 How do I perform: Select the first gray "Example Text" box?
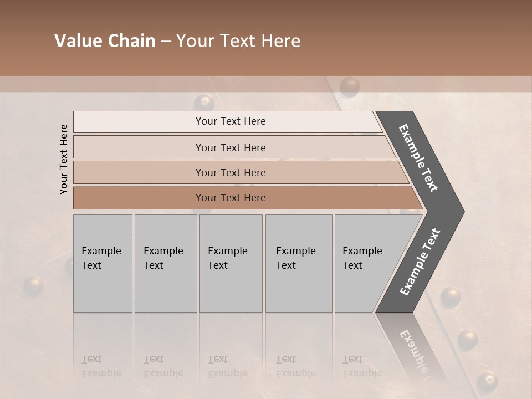click(x=103, y=263)
